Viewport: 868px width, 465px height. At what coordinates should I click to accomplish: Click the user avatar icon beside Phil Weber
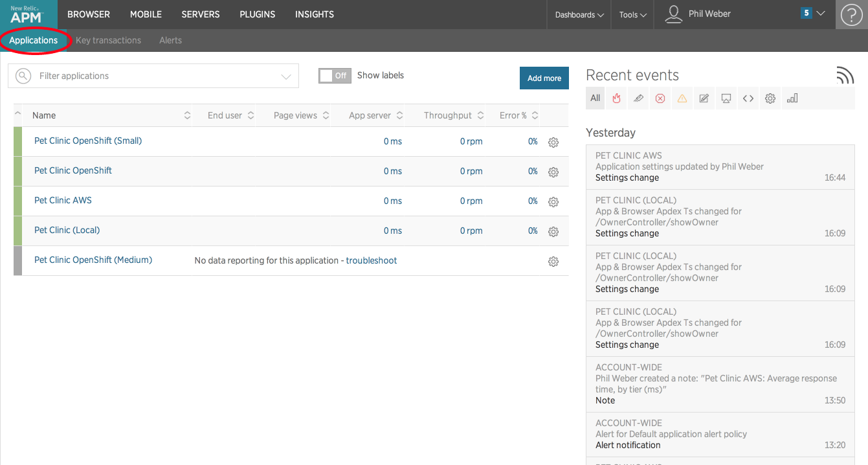(674, 14)
